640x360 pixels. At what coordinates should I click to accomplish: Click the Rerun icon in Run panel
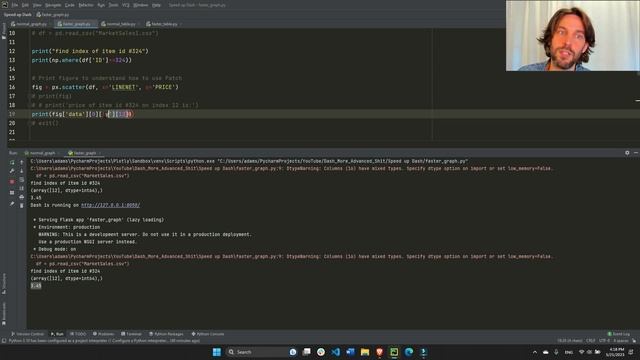(12, 162)
